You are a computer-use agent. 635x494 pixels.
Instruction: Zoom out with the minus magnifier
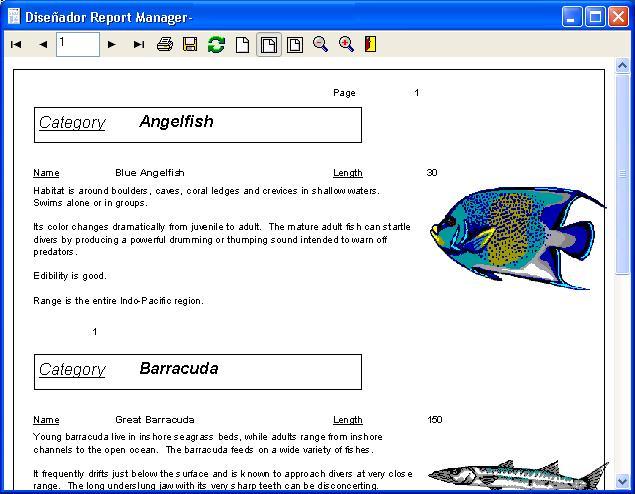[x=320, y=44]
